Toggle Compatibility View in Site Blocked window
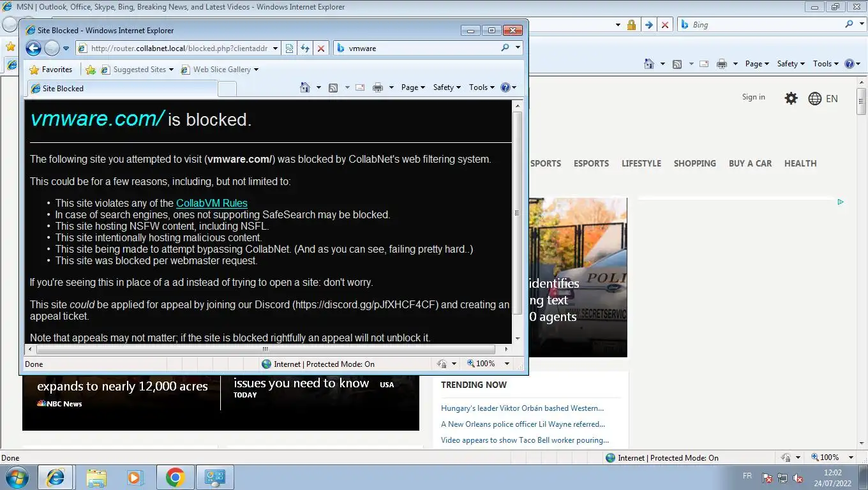 pyautogui.click(x=289, y=48)
